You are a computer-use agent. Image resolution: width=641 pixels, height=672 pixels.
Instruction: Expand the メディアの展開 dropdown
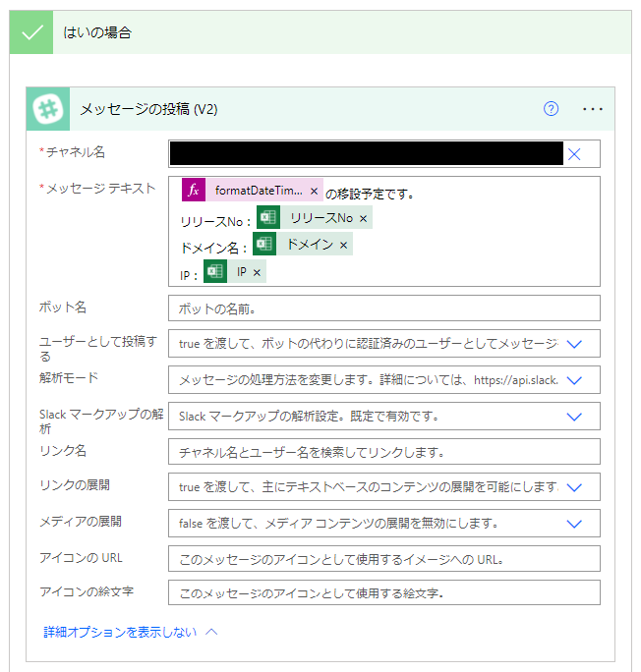coord(574,524)
